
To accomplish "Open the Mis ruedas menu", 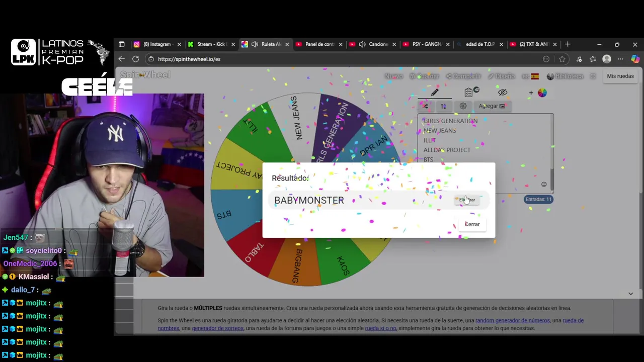I will (x=620, y=76).
